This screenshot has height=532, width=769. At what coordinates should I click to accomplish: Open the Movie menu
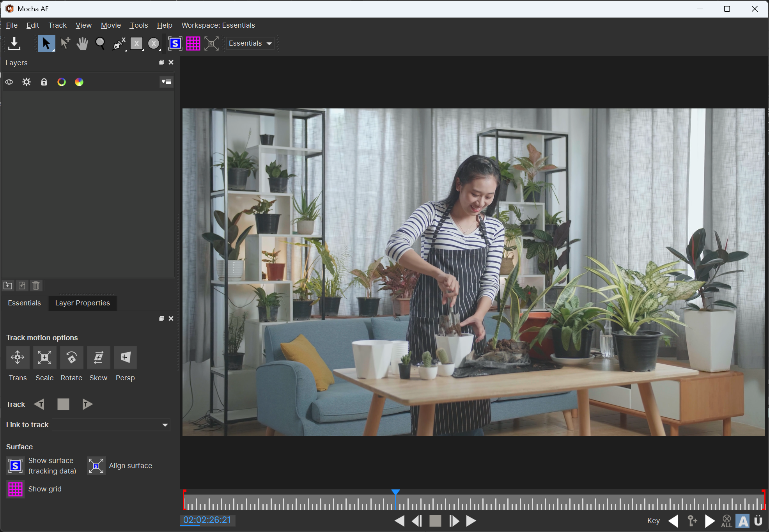coord(111,25)
